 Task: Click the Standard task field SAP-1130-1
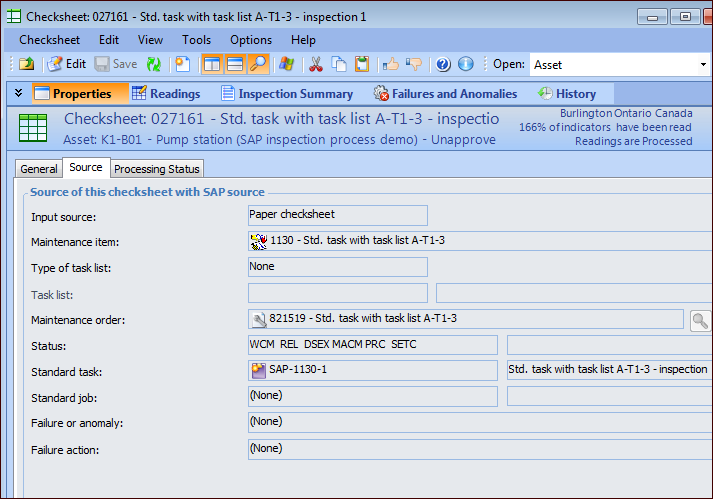click(x=372, y=370)
